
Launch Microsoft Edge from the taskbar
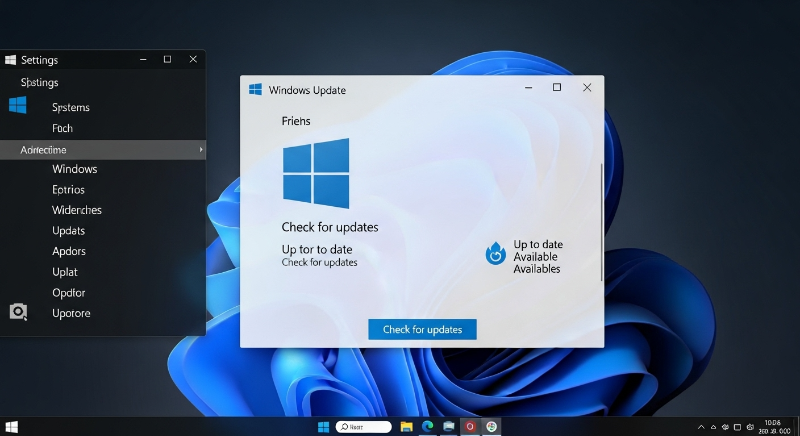[x=428, y=426]
